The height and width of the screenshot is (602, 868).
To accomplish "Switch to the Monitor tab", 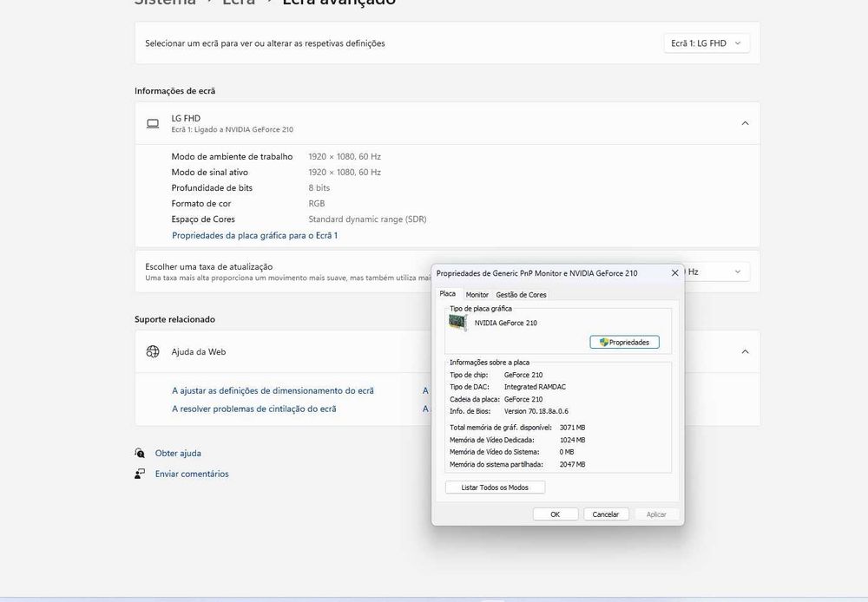I will [x=477, y=295].
